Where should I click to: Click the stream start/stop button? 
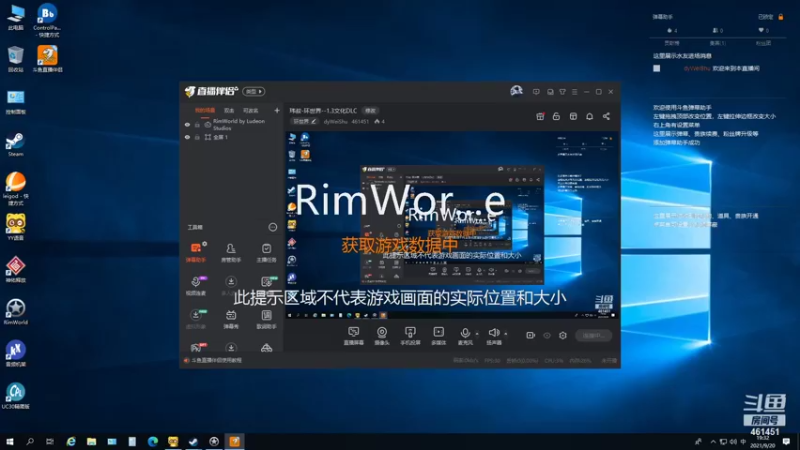point(593,335)
